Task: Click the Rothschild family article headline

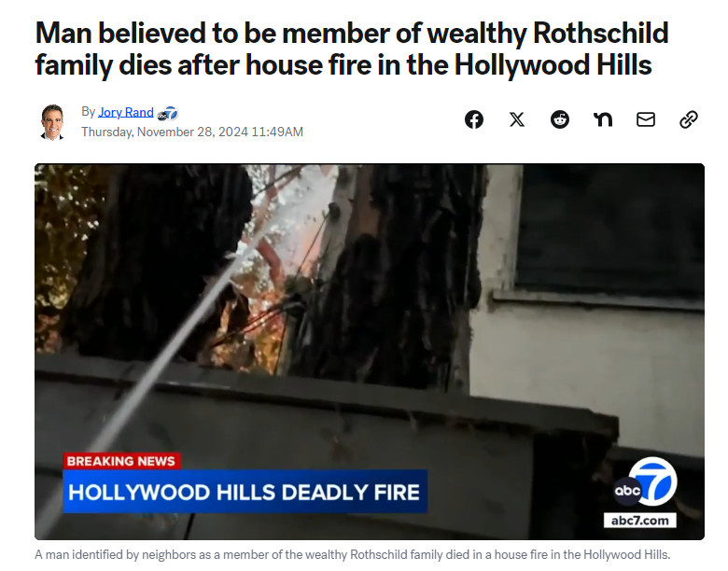Action: pyautogui.click(x=352, y=49)
